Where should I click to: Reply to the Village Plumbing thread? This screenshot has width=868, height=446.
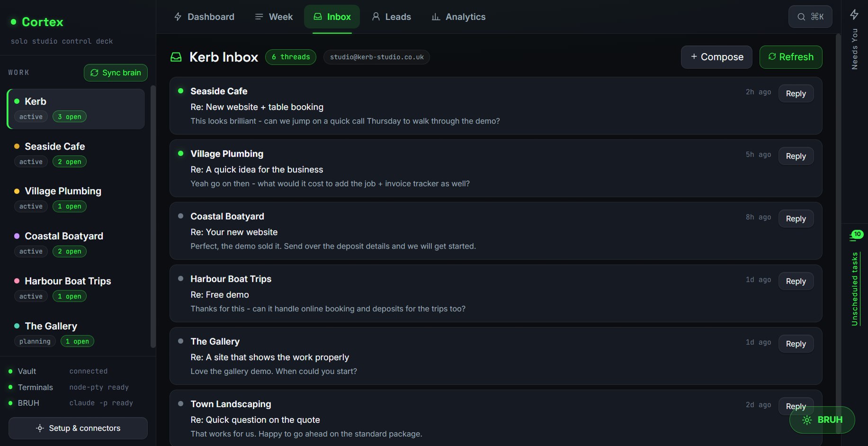796,156
